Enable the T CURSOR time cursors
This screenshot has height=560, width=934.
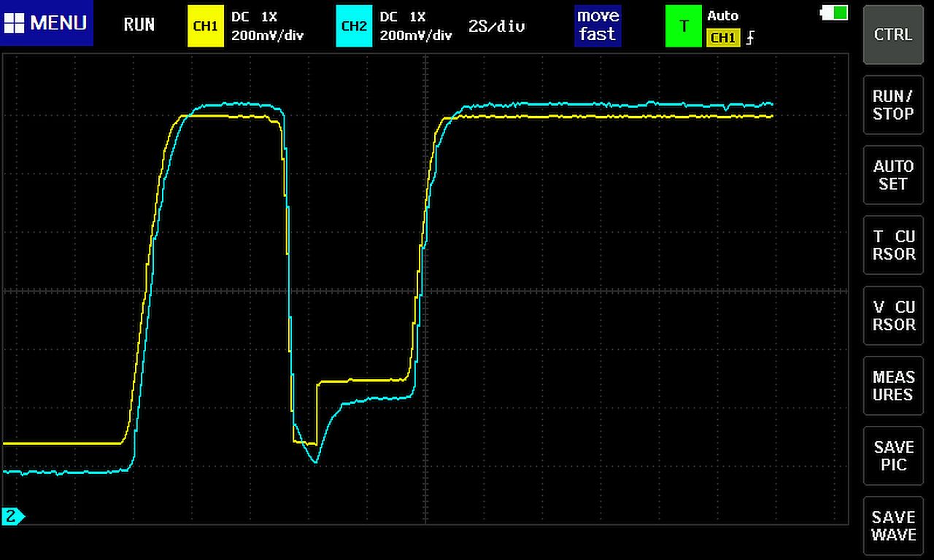click(893, 245)
